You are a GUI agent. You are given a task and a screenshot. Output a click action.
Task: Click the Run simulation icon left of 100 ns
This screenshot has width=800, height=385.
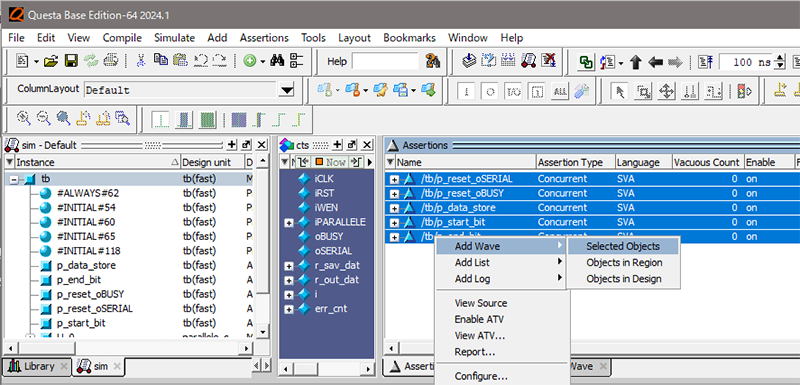pos(706,62)
